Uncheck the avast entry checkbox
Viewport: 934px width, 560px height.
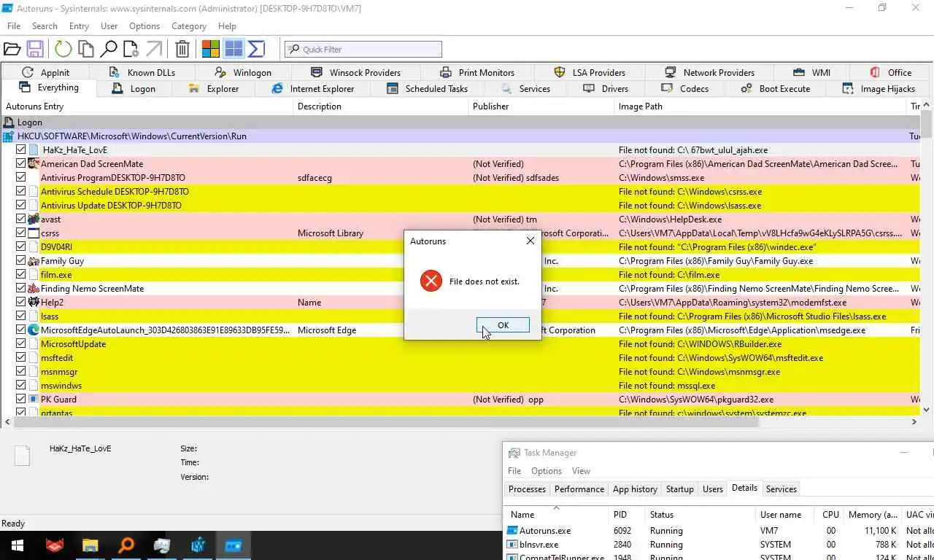pos(20,219)
